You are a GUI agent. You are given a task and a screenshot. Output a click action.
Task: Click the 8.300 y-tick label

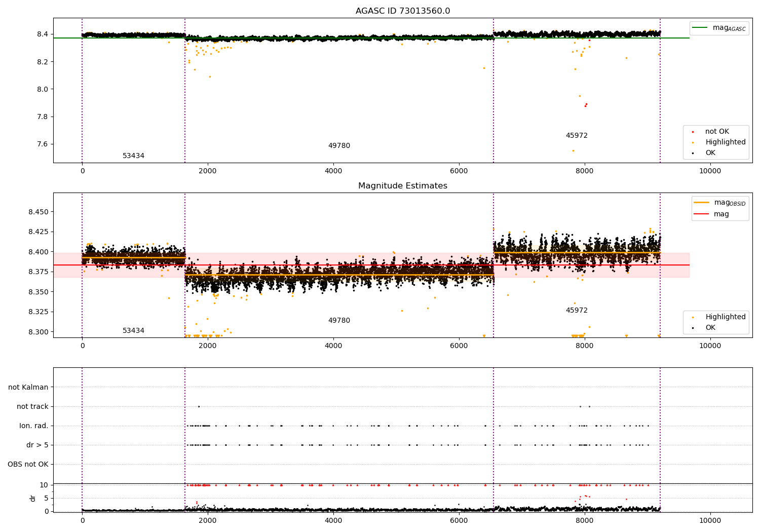click(39, 332)
